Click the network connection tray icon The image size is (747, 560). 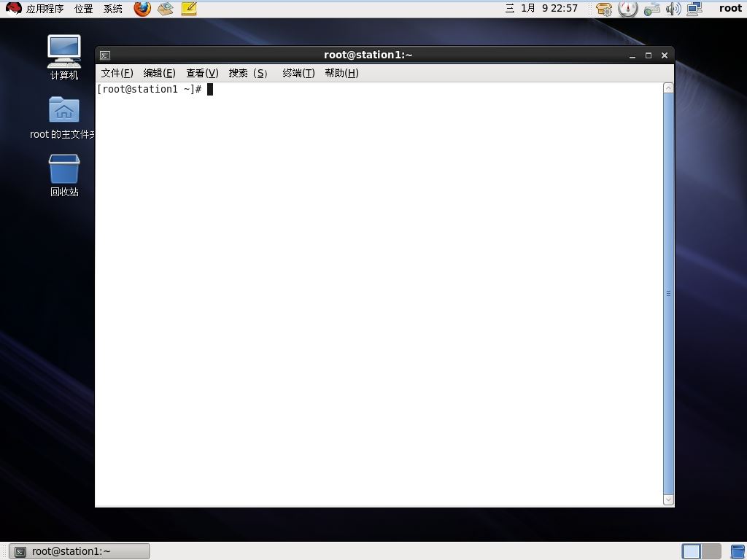coord(651,9)
